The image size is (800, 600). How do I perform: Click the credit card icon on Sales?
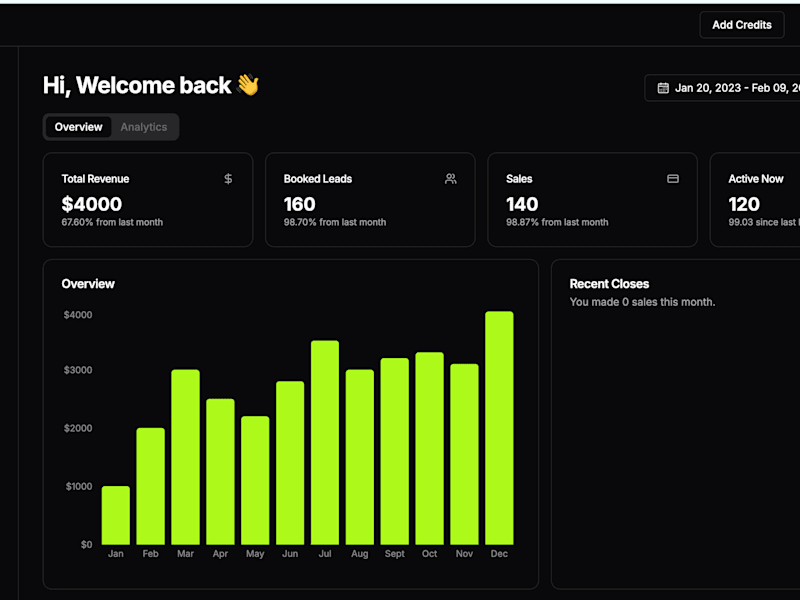[673, 179]
